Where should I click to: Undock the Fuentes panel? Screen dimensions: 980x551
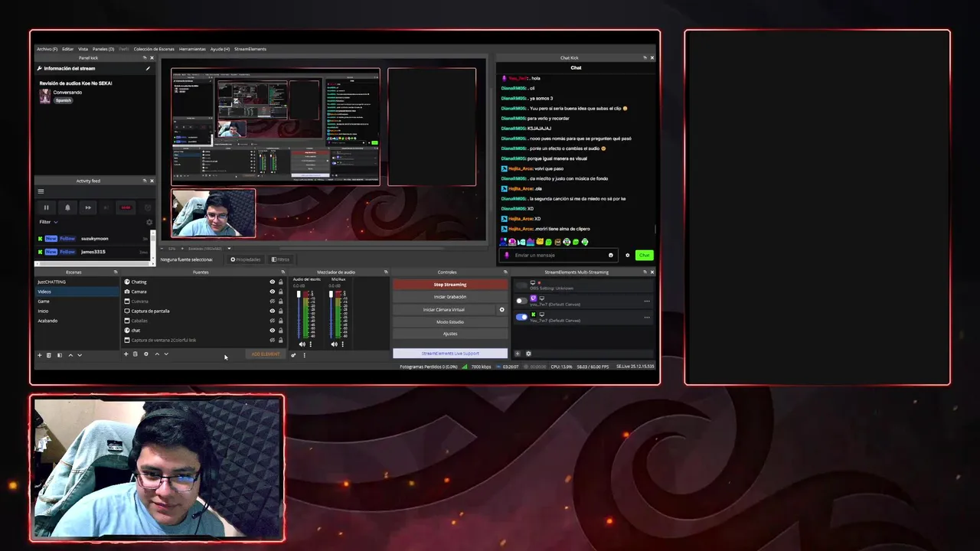click(x=283, y=272)
